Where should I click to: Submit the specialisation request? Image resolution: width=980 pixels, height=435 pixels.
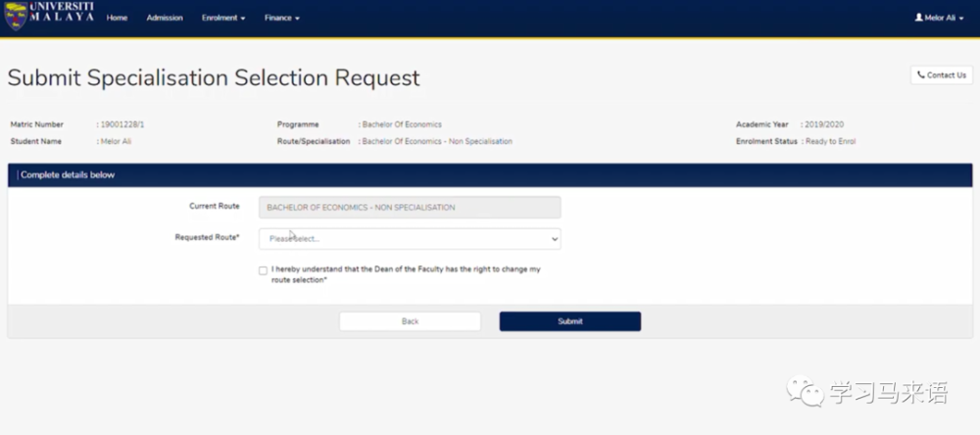[x=569, y=321]
